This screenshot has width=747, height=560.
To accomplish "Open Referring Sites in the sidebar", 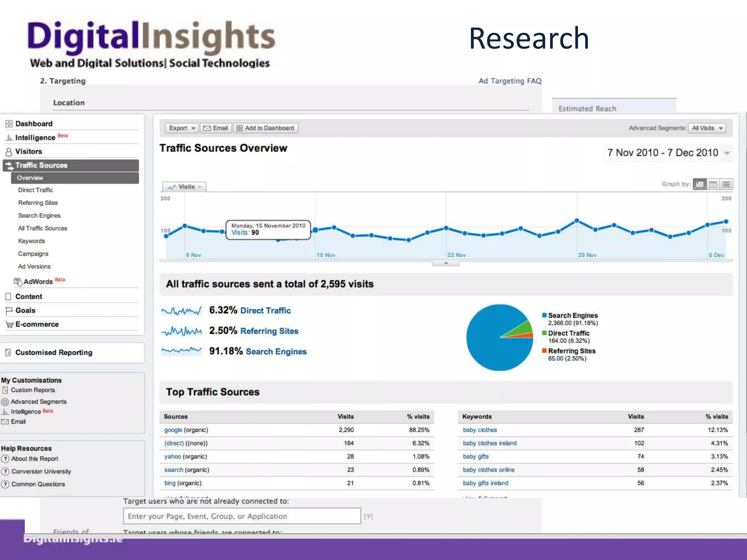I will pyautogui.click(x=38, y=203).
